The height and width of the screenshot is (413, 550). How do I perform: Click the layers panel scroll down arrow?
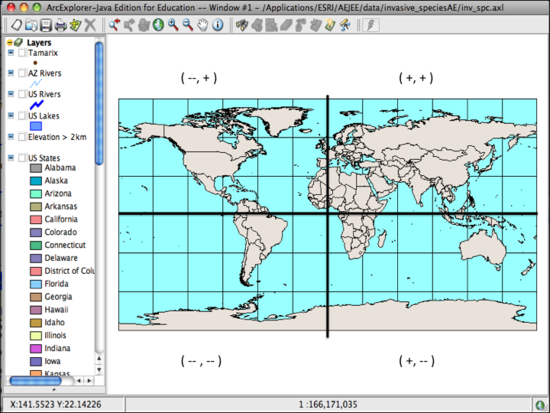[x=99, y=369]
